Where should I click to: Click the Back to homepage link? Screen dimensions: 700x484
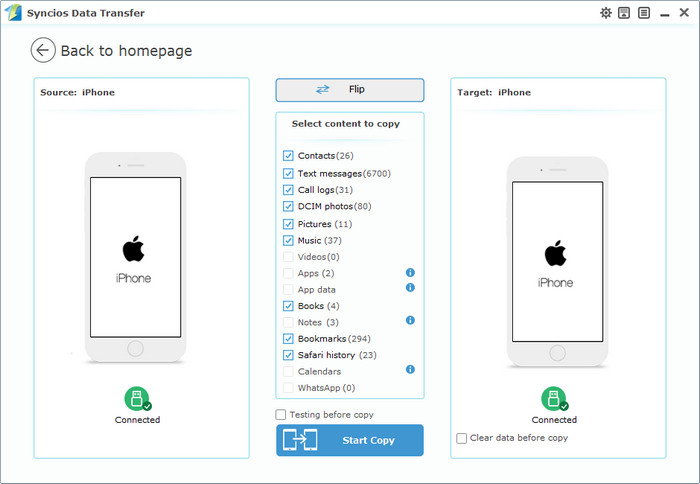126,51
